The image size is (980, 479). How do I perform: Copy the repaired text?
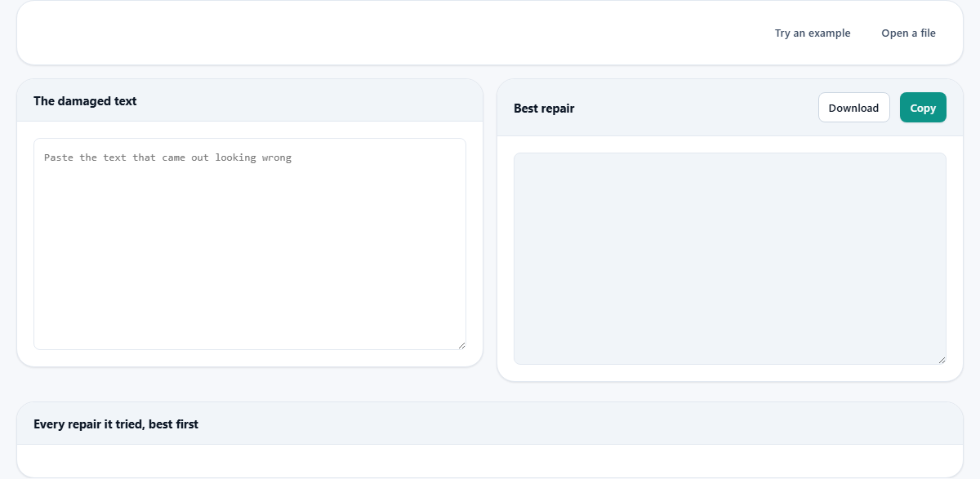coord(923,108)
